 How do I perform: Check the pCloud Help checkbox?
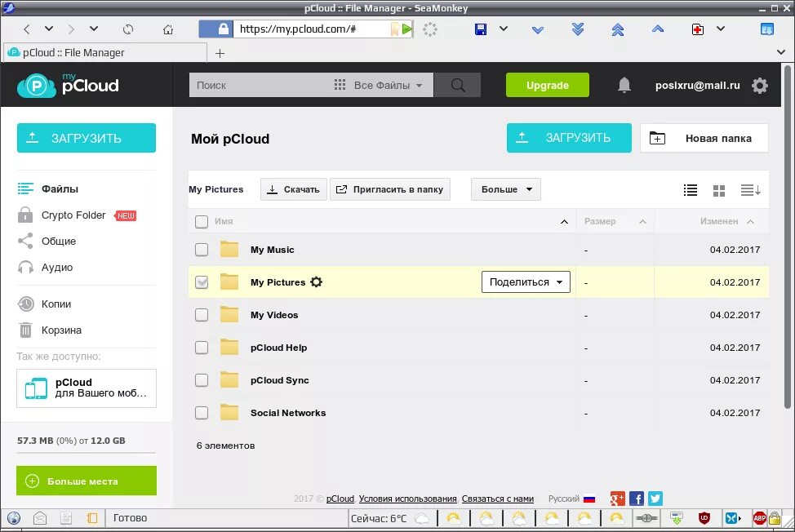pos(202,348)
